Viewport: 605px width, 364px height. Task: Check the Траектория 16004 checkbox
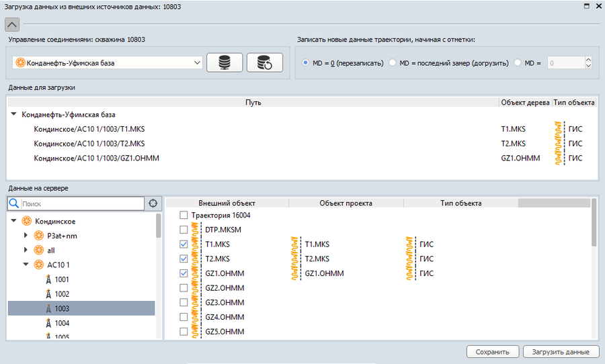tap(184, 216)
